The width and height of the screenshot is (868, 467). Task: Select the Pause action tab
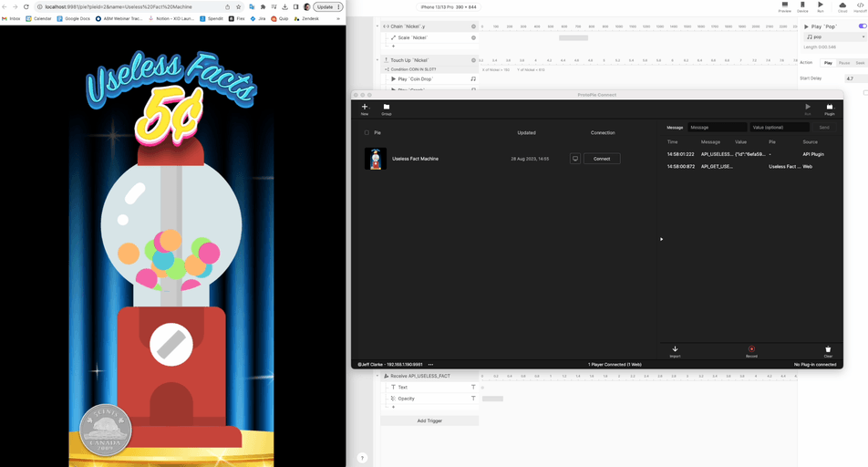843,63
